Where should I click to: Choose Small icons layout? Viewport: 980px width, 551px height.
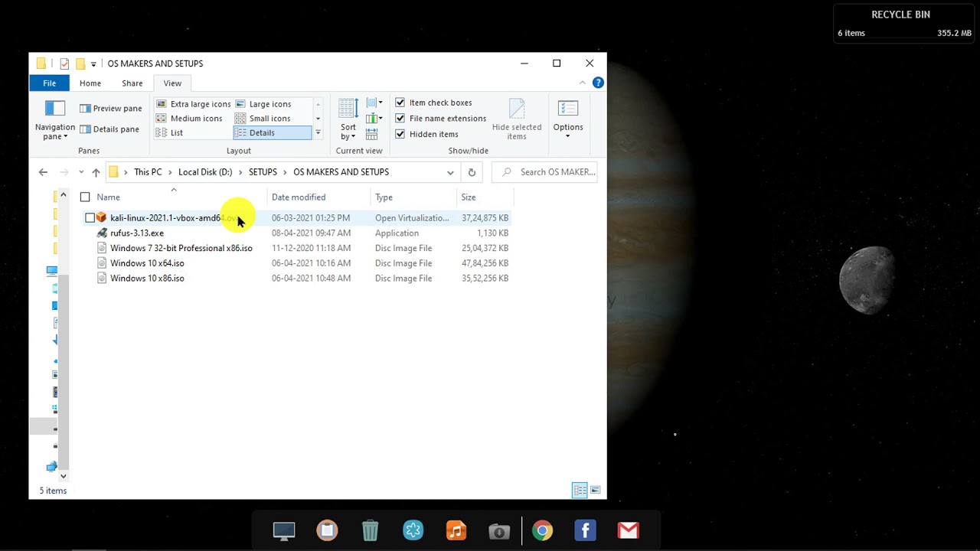click(x=263, y=119)
